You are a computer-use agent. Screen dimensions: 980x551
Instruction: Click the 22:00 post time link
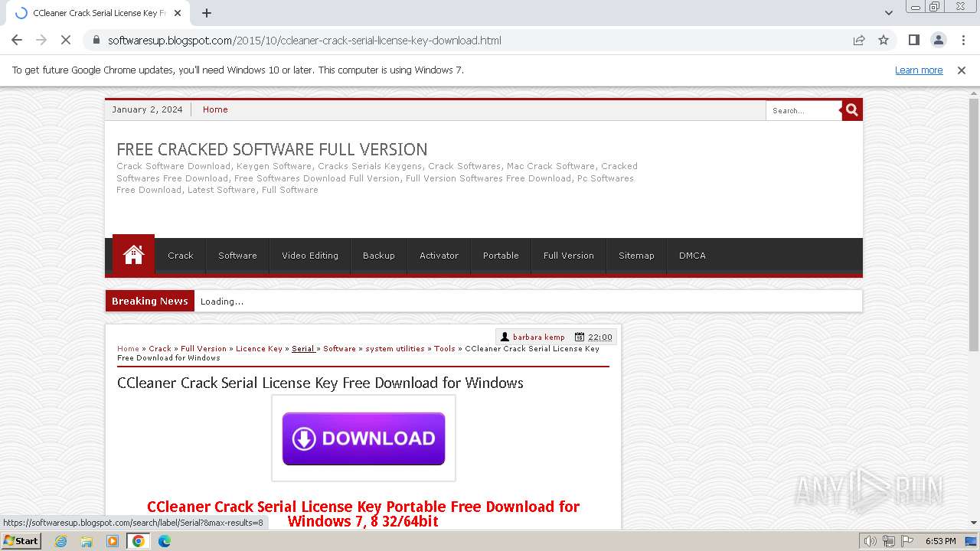pos(600,337)
